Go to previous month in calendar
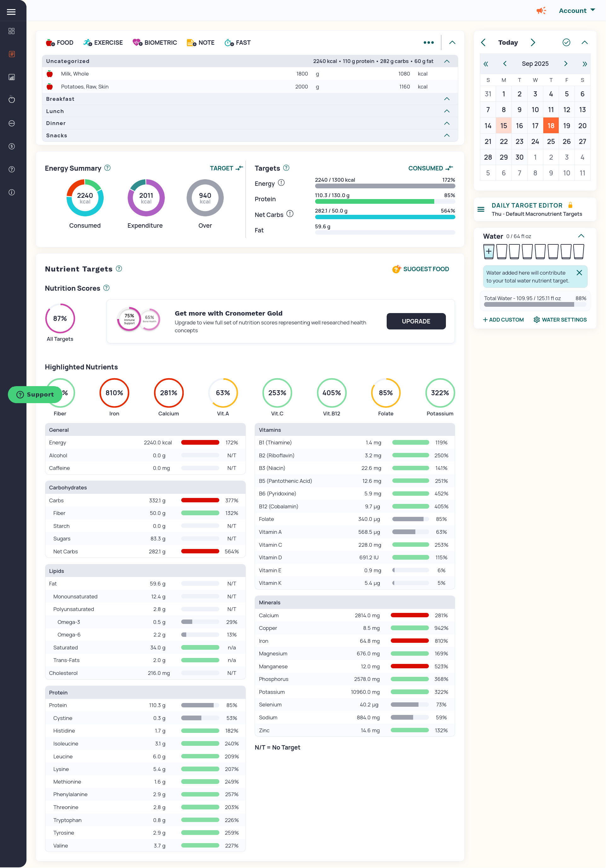 pyautogui.click(x=505, y=64)
